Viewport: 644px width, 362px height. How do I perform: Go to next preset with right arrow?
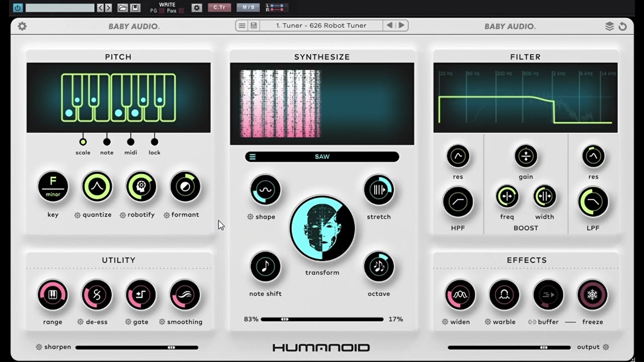click(401, 26)
